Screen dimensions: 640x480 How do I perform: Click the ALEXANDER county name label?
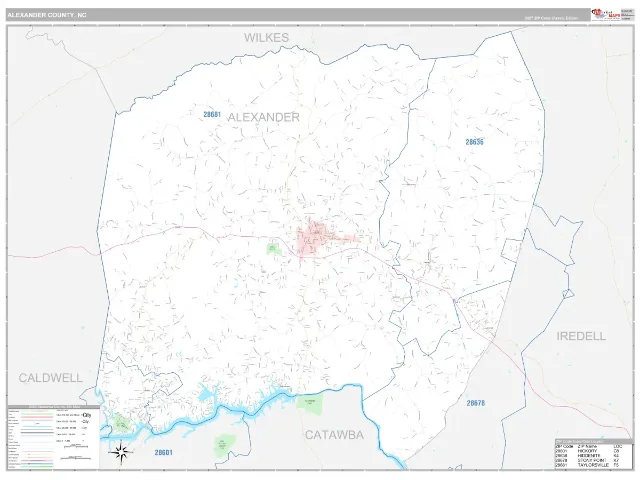click(x=263, y=117)
